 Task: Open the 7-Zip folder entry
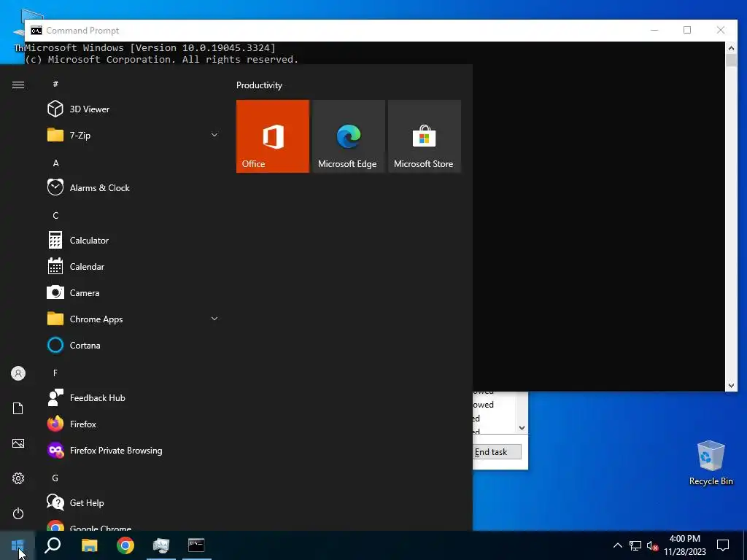pyautogui.click(x=132, y=135)
